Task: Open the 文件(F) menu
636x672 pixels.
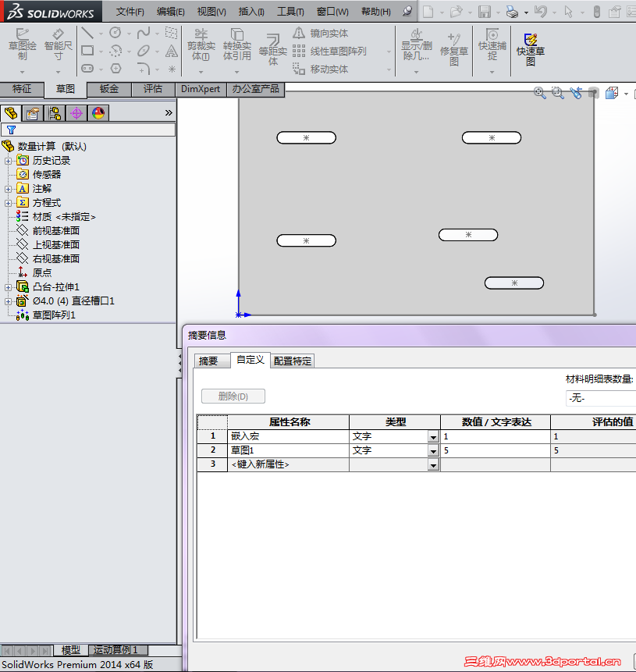Action: click(130, 12)
